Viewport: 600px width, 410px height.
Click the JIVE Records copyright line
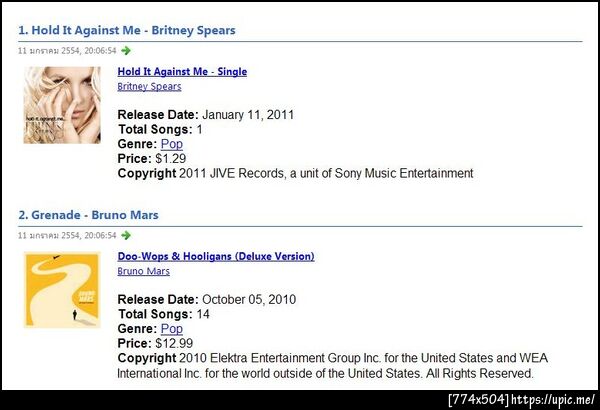(x=295, y=173)
